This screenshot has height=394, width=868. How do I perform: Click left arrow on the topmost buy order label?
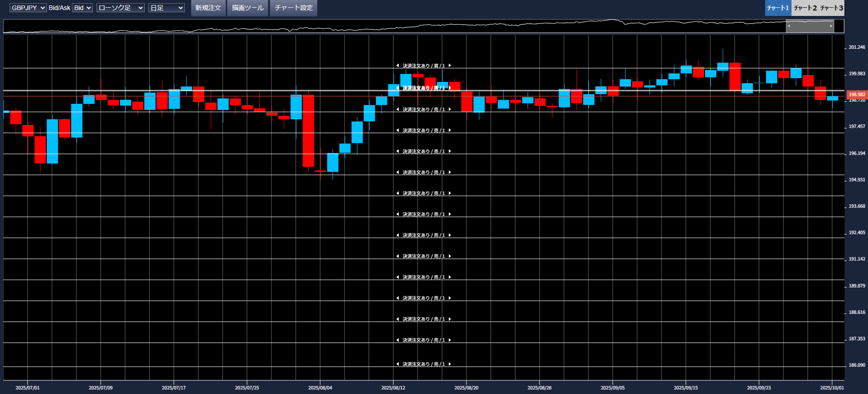397,66
